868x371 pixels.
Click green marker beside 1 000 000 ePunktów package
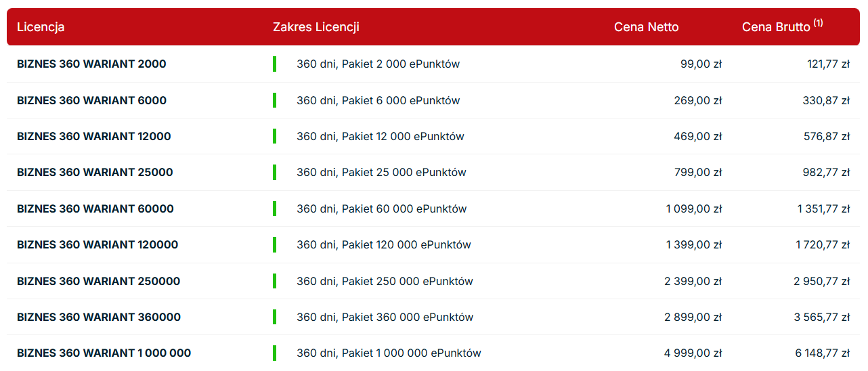point(274,353)
